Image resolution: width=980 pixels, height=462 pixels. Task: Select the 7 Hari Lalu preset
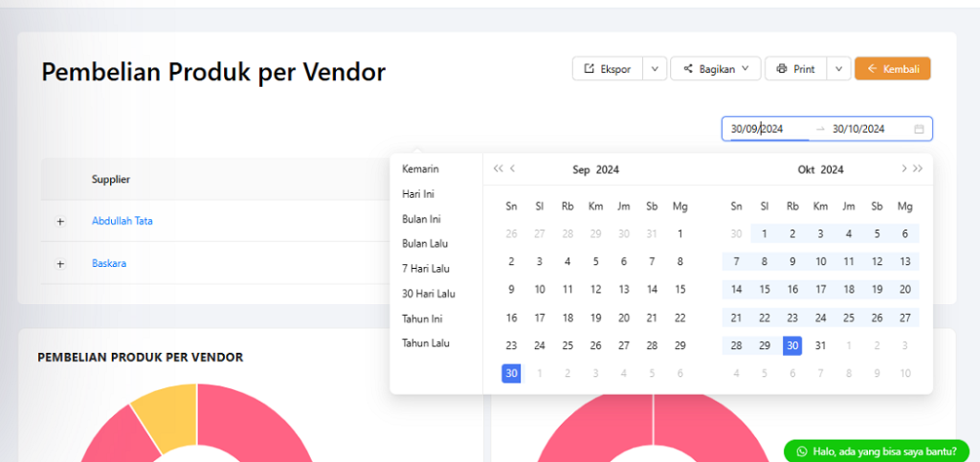coord(426,269)
